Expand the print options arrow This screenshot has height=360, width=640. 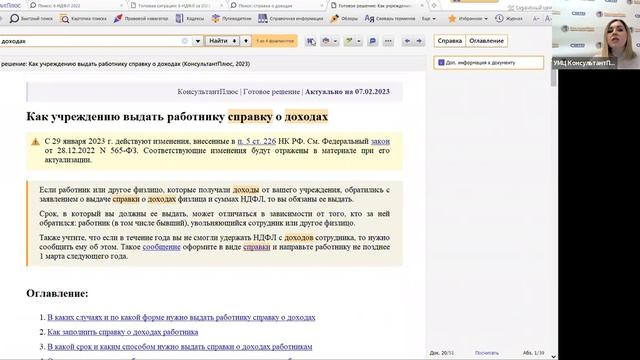(x=335, y=41)
